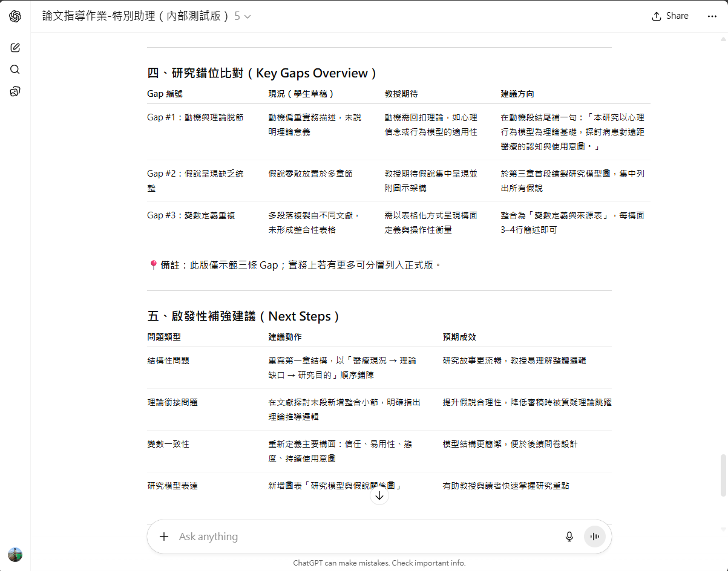This screenshot has width=728, height=571.
Task: Open the three-dot more options menu
Action: (712, 16)
